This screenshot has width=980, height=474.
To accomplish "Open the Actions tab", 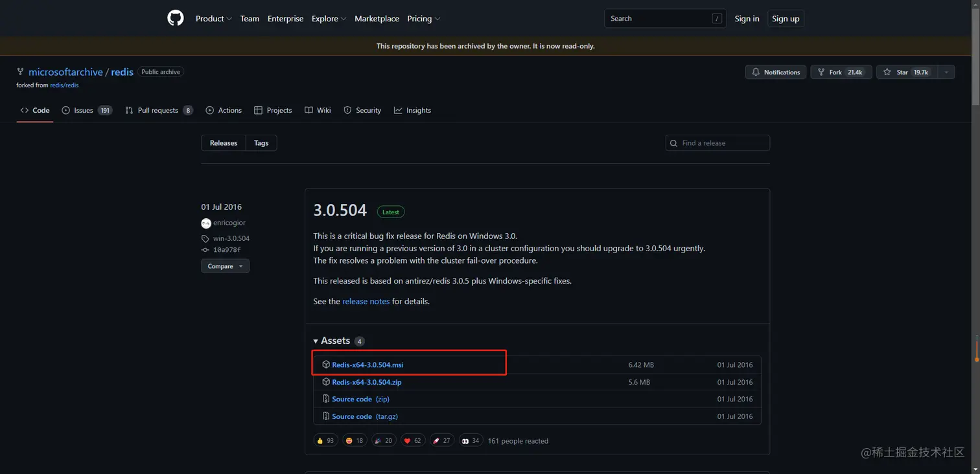I will pos(224,110).
